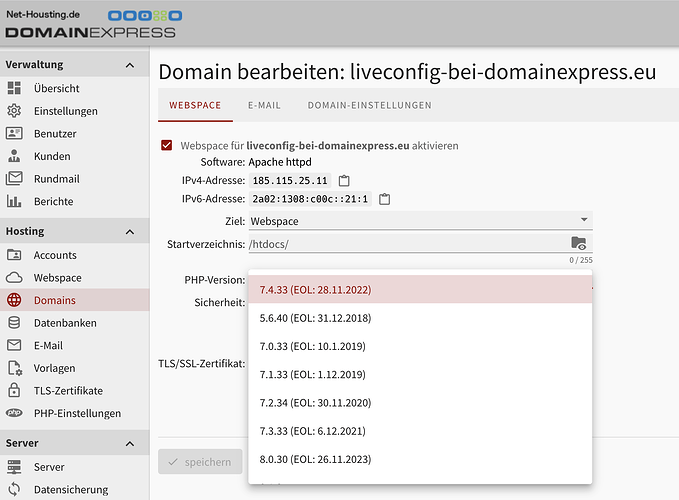Select PHP version 7.4.33 option
Screen dimensions: 679x500
(420, 290)
